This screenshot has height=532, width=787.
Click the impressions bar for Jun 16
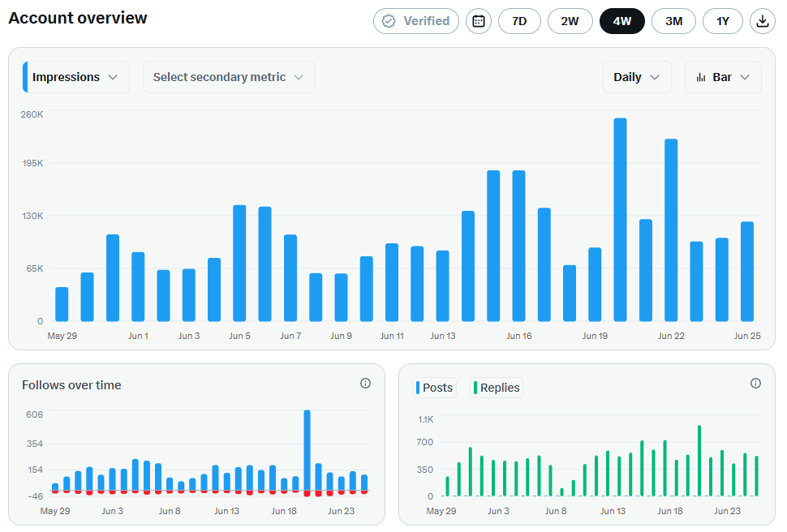tap(519, 246)
